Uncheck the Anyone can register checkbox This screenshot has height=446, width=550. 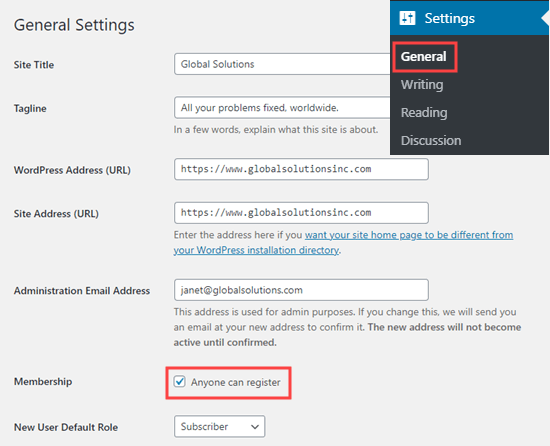[x=180, y=381]
